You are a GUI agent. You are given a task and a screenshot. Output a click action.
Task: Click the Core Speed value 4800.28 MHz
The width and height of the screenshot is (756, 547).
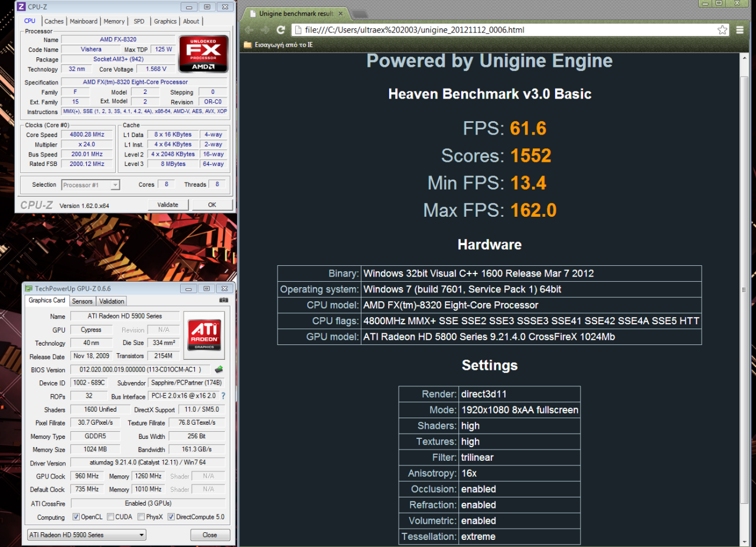(x=87, y=135)
